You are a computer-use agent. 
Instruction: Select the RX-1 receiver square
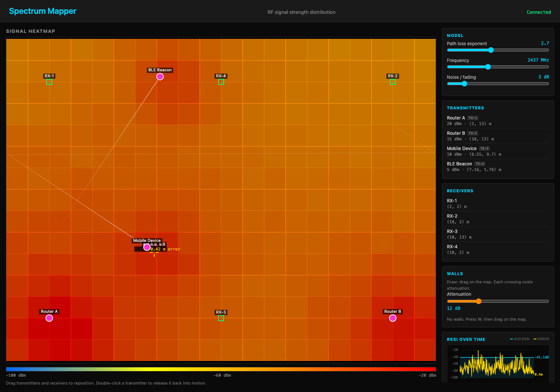(x=49, y=82)
